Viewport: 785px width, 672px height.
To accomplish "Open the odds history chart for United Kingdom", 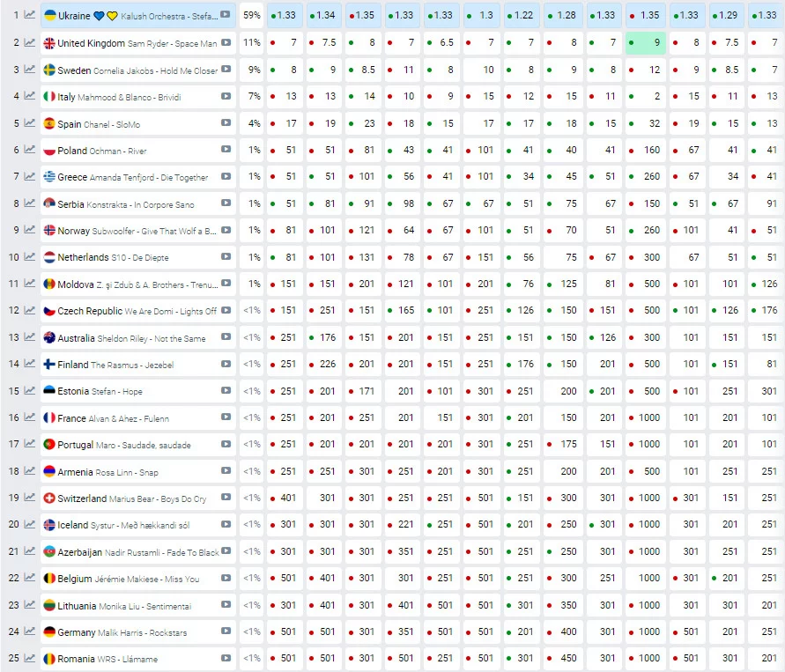I will tap(30, 42).
